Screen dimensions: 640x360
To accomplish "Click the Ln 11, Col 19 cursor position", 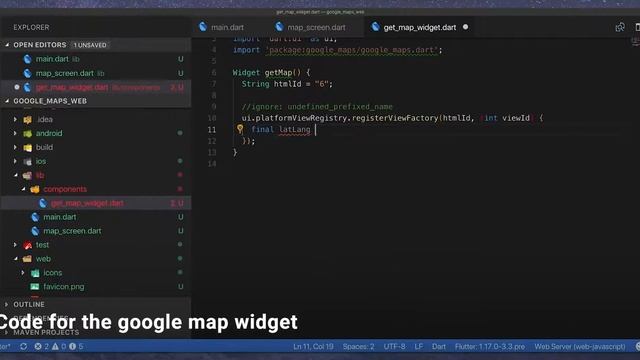I will click(x=313, y=347).
